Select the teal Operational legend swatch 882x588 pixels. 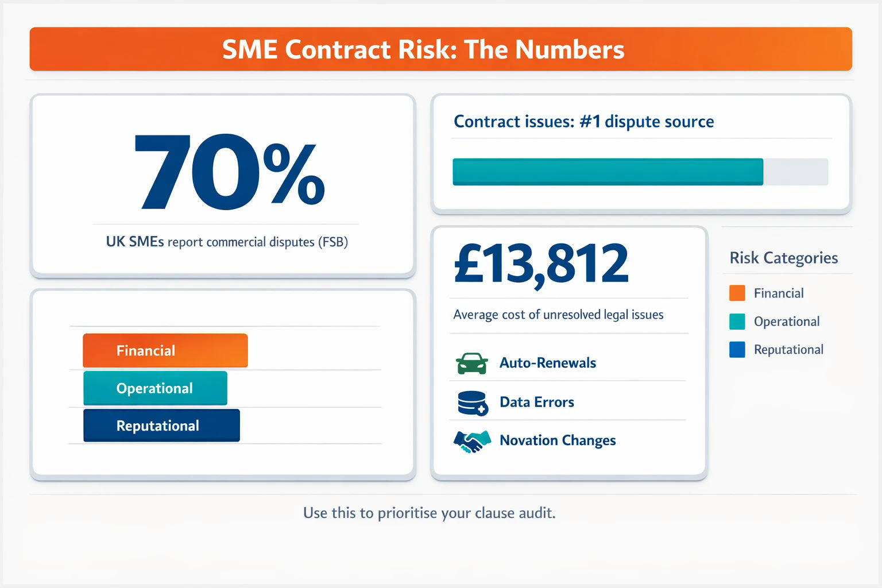pyautogui.click(x=737, y=321)
